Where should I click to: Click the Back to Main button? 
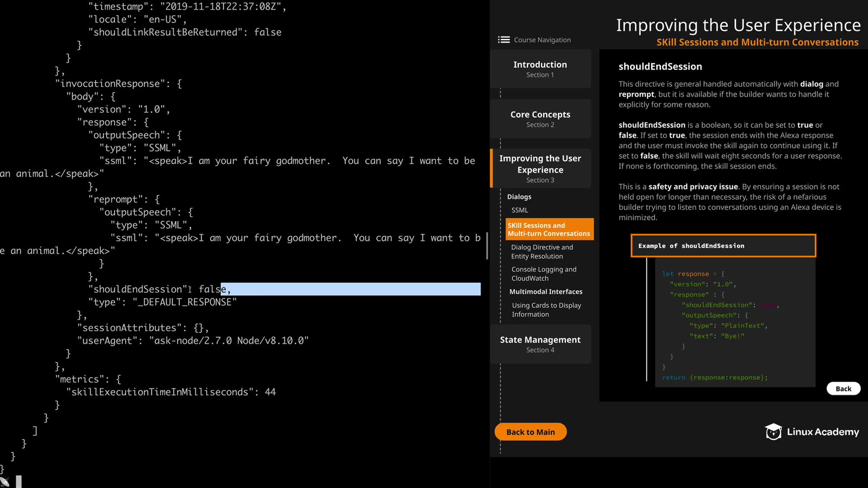[530, 432]
